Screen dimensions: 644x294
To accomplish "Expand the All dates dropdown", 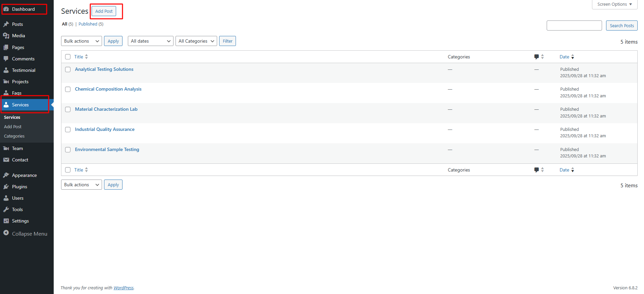I will [150, 41].
